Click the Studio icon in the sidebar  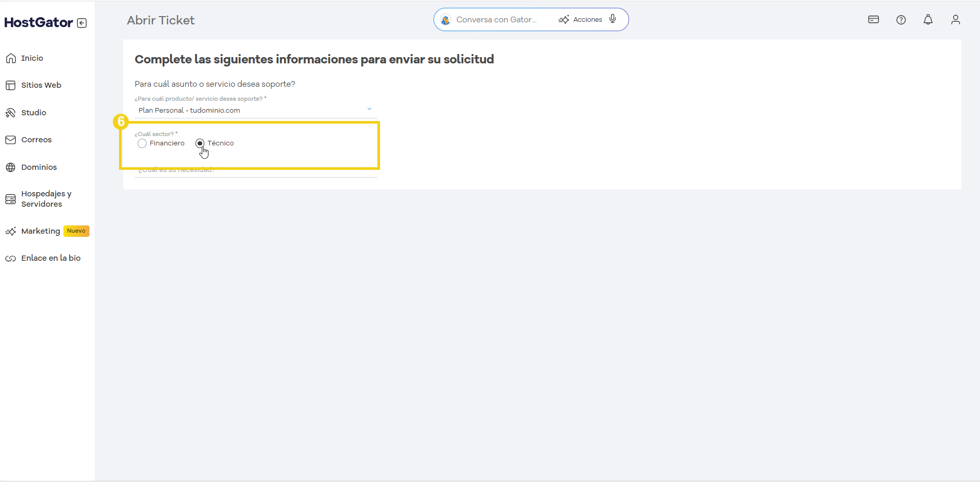tap(11, 112)
